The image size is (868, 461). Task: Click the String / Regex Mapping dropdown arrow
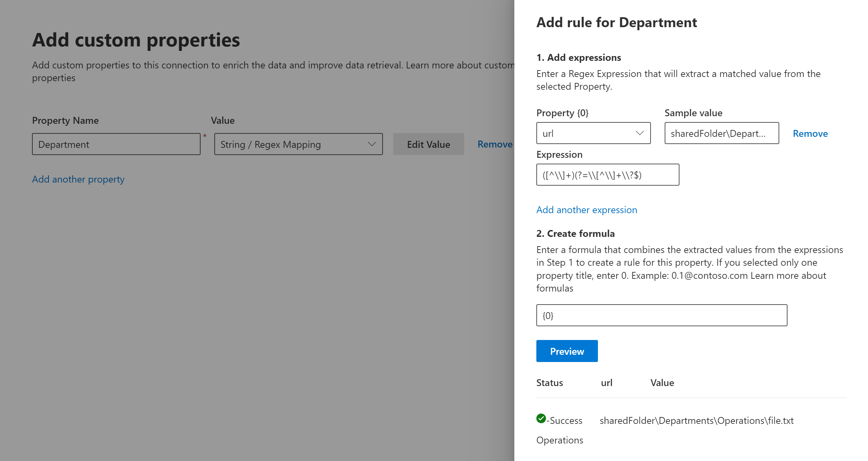click(x=373, y=144)
